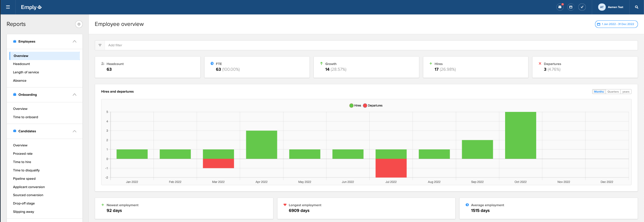Click the search magnifier icon
This screenshot has width=644, height=222.
click(x=637, y=7)
